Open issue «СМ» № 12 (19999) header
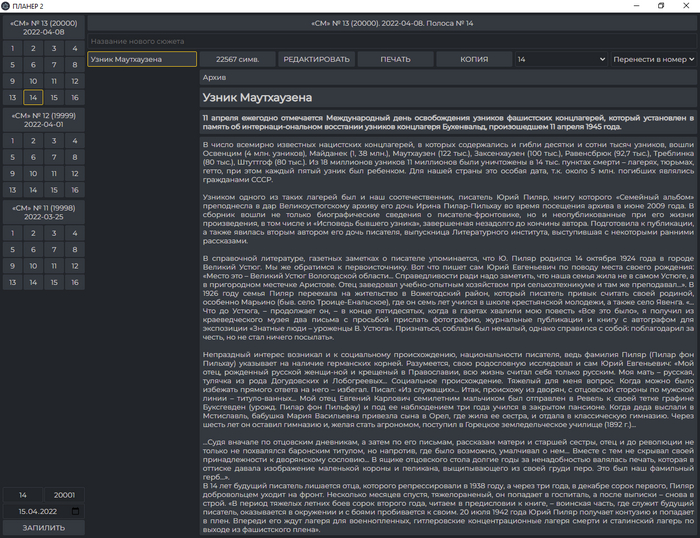 44,120
